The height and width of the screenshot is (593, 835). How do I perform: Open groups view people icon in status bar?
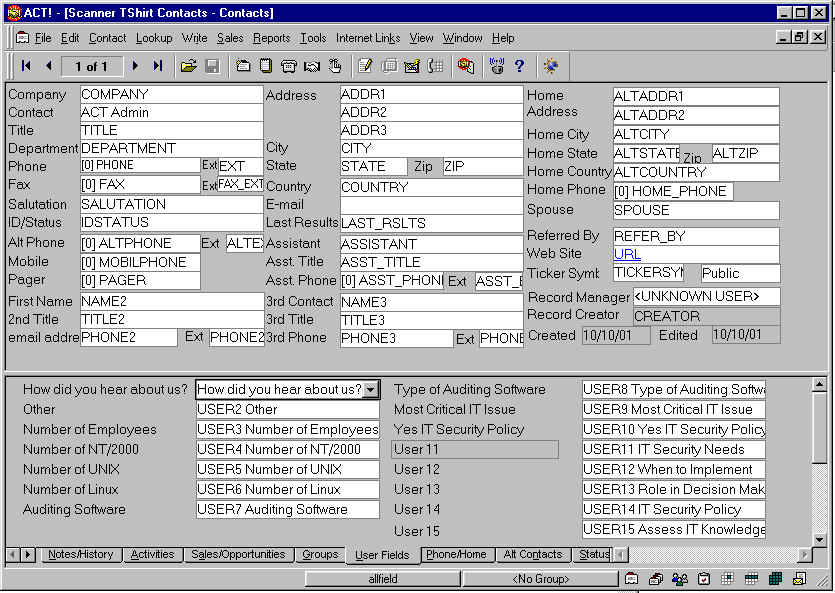point(680,579)
